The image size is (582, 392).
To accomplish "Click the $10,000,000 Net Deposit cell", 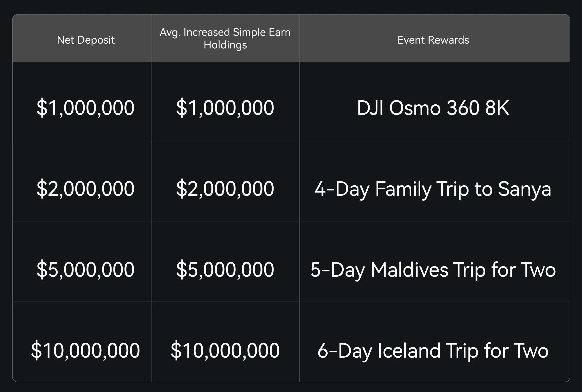I will pyautogui.click(x=86, y=350).
